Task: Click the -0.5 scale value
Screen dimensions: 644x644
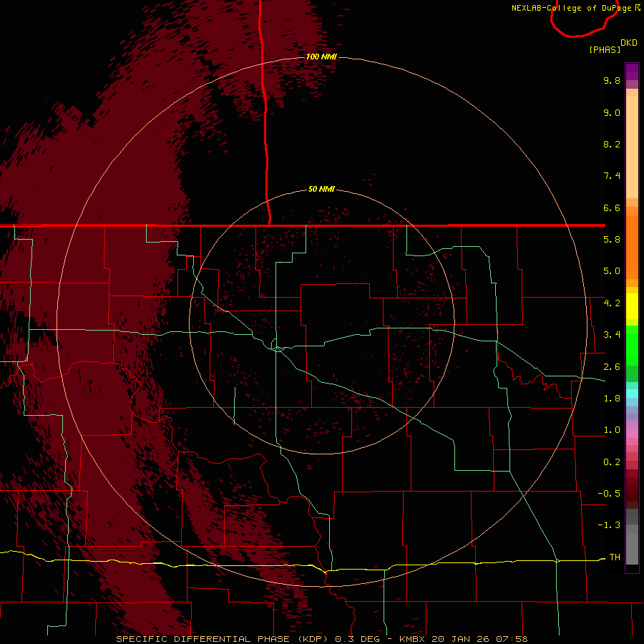Action: pyautogui.click(x=609, y=493)
